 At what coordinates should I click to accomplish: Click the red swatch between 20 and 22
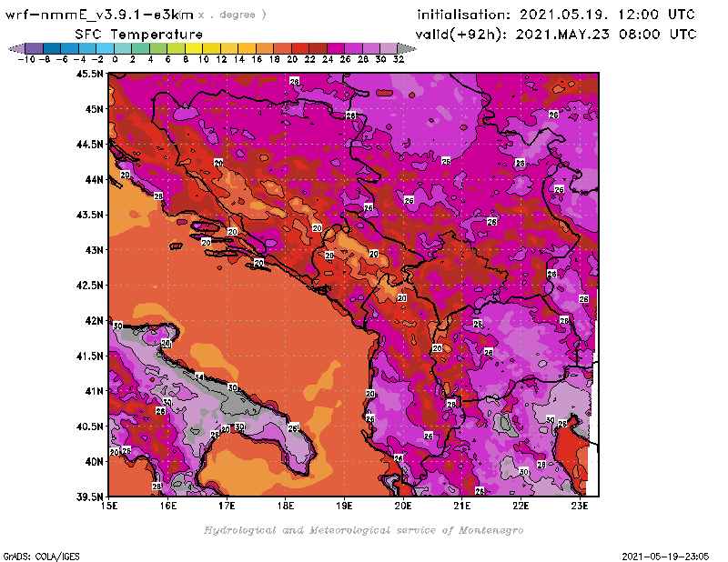point(300,48)
